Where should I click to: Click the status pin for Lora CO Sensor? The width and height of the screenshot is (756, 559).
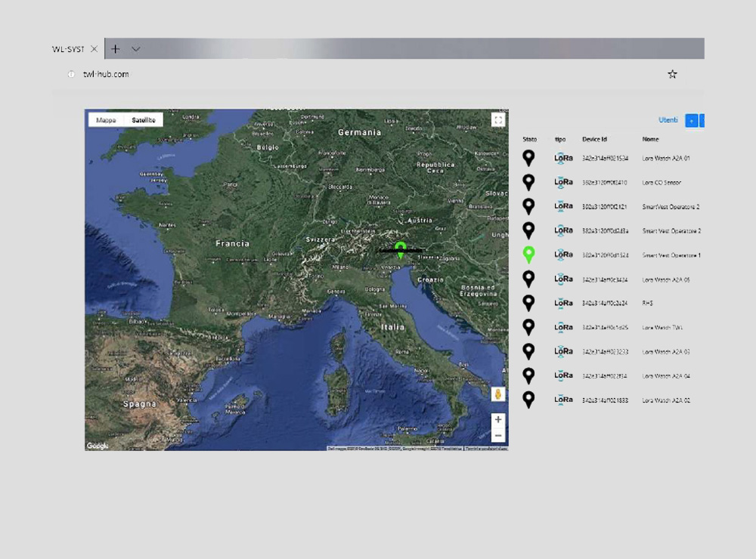tap(529, 182)
